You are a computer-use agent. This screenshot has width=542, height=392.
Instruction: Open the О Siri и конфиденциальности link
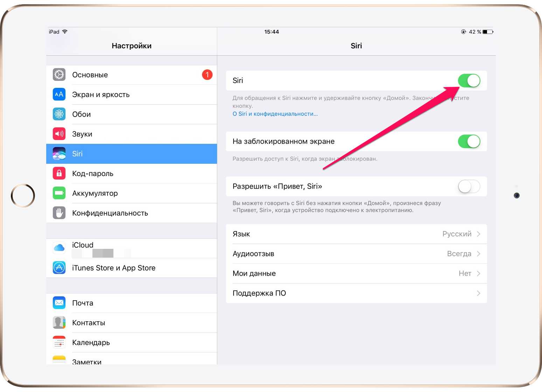coord(275,114)
